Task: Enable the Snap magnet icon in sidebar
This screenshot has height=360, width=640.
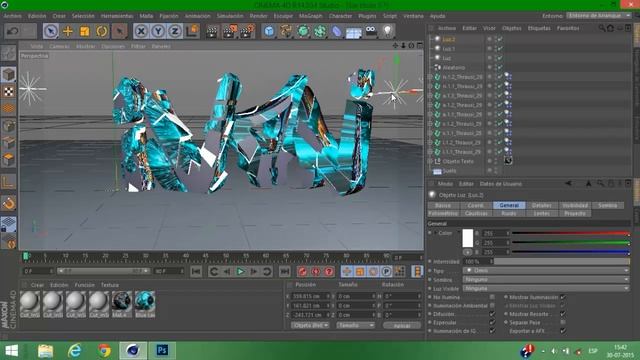Action: [9, 203]
